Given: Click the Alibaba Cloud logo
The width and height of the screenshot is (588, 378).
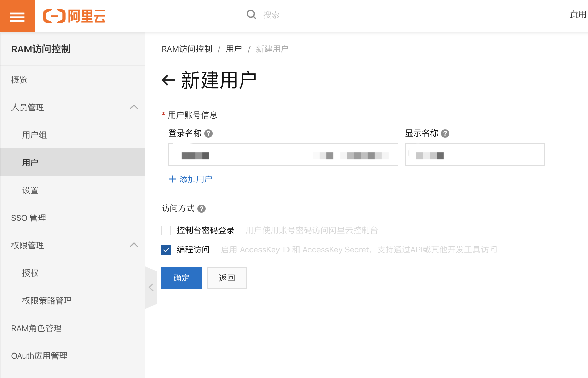Looking at the screenshot, I should 74,16.
